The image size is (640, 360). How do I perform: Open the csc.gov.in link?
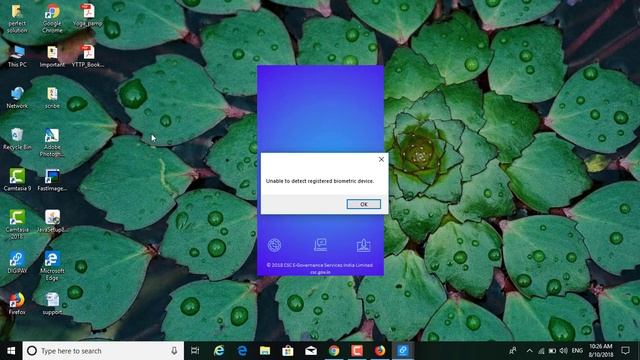click(320, 272)
